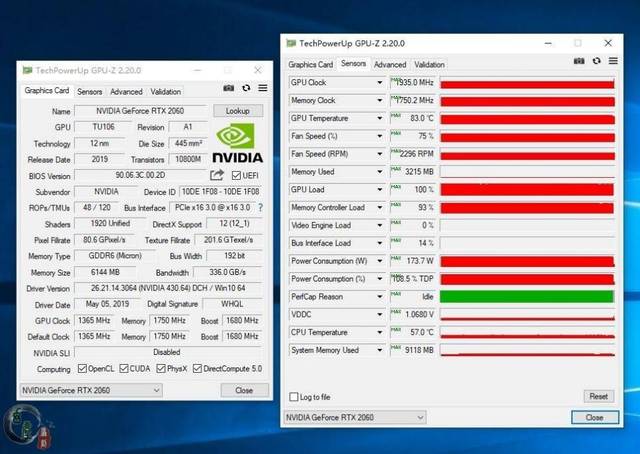Screen dimensions: 640x454
Task: Click the GPU-Z title icon in Sensors window
Action: (x=291, y=43)
